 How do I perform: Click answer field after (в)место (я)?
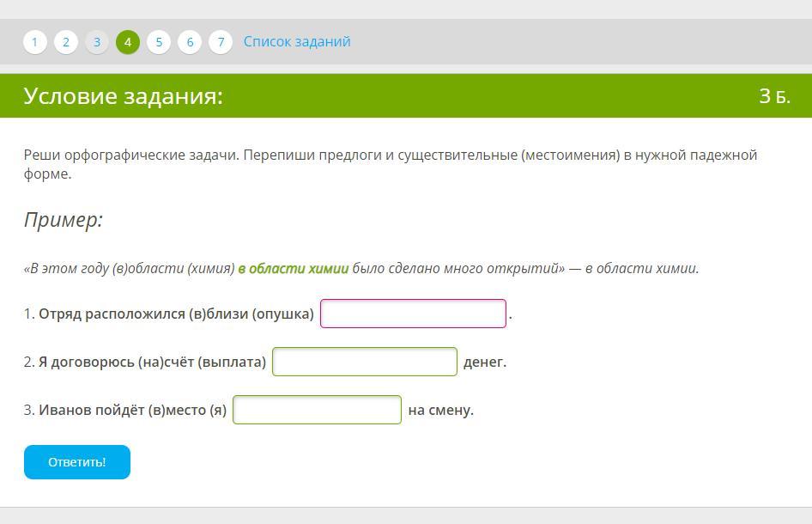coord(317,410)
